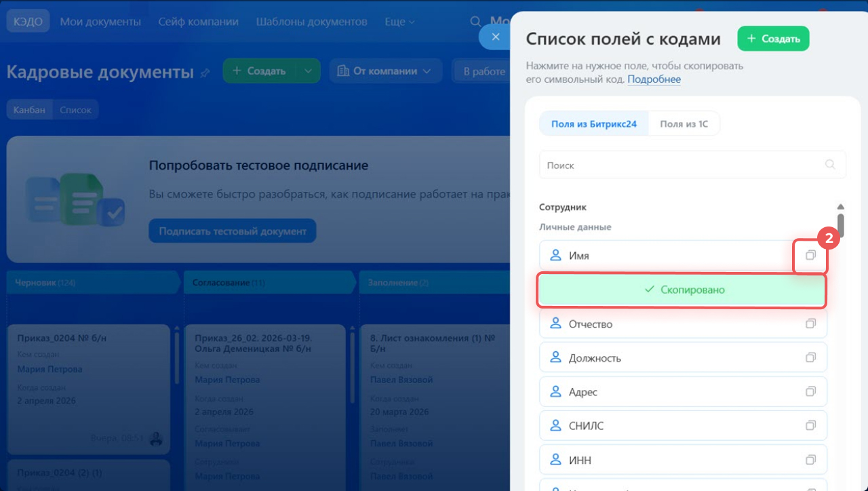Select the Поля из Битрикс24 tab
This screenshot has height=491, width=868.
point(594,124)
